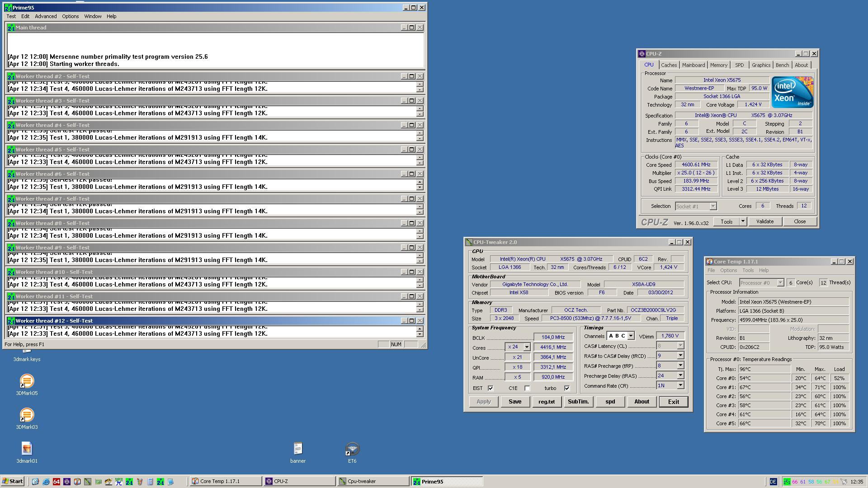This screenshot has width=868, height=488.
Task: Click Validate in CPU-Z
Action: [x=764, y=221]
